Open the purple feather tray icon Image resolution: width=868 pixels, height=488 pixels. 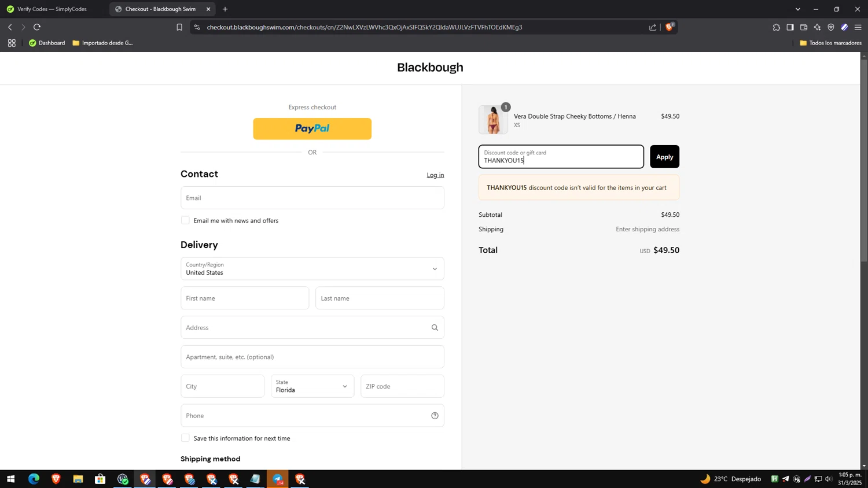point(808,479)
